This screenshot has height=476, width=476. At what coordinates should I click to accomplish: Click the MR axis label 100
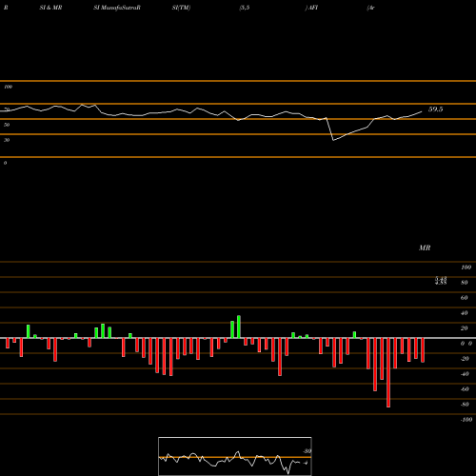tap(466, 268)
